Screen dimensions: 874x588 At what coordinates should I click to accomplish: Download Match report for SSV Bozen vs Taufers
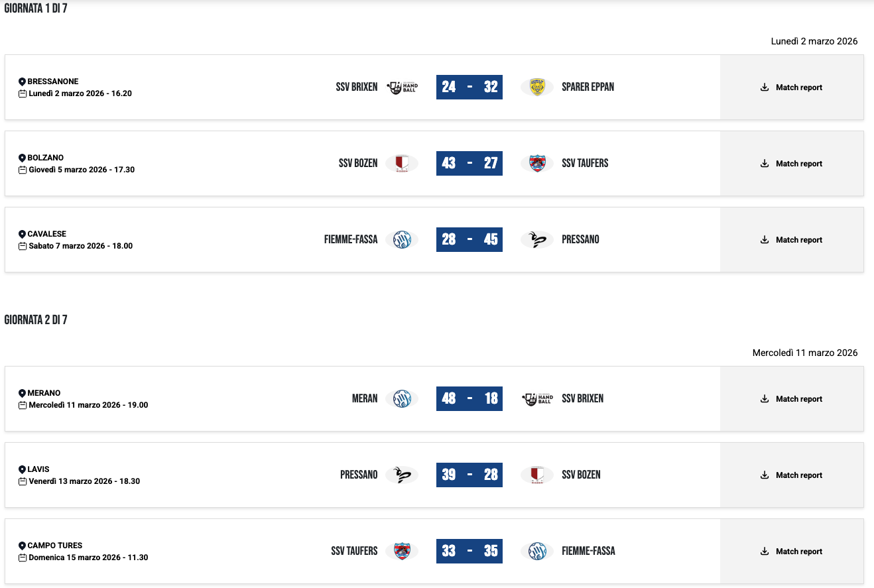pos(792,164)
